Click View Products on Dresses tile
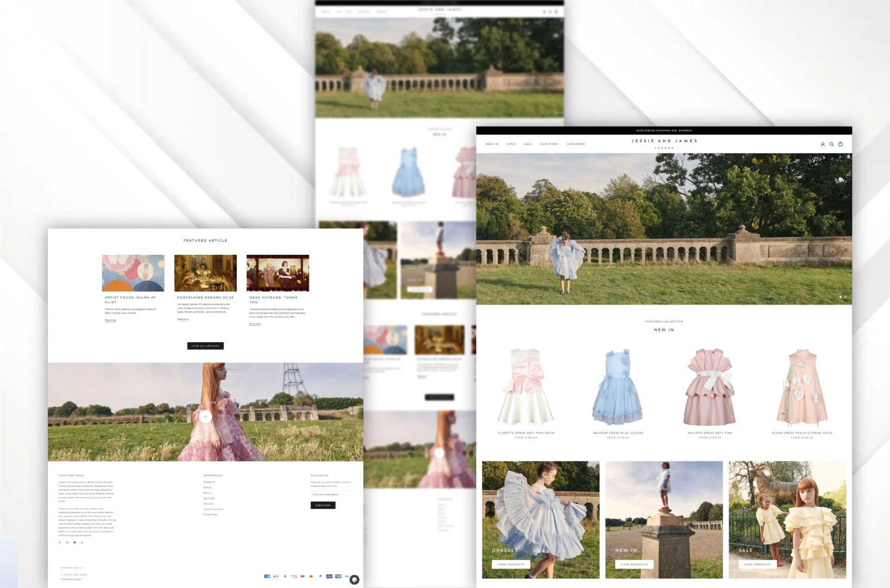Viewport: 890px width, 588px height. pos(511,564)
